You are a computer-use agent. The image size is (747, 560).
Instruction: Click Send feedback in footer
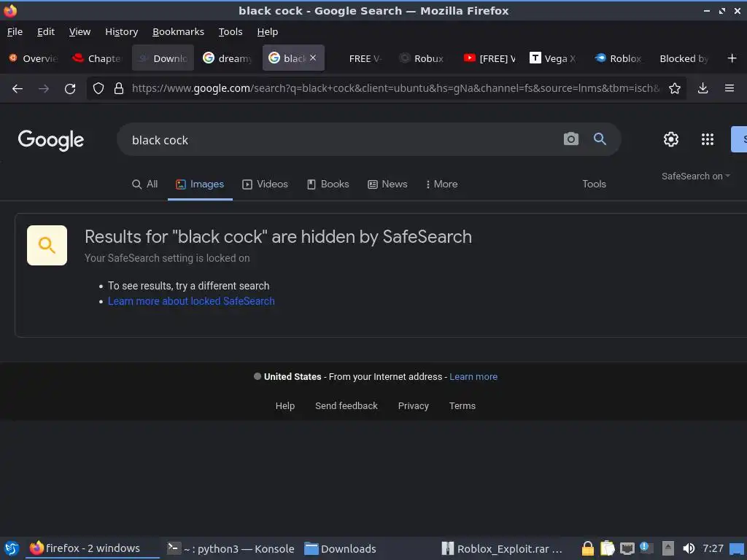tap(346, 405)
